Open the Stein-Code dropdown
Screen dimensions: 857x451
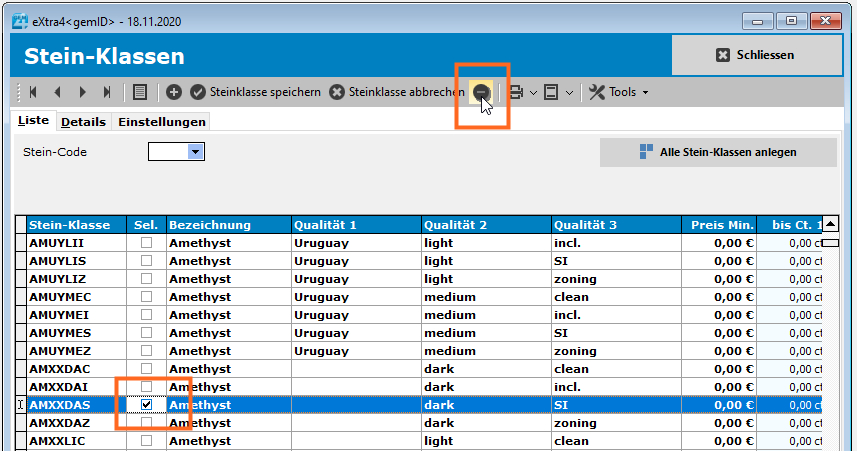(196, 152)
